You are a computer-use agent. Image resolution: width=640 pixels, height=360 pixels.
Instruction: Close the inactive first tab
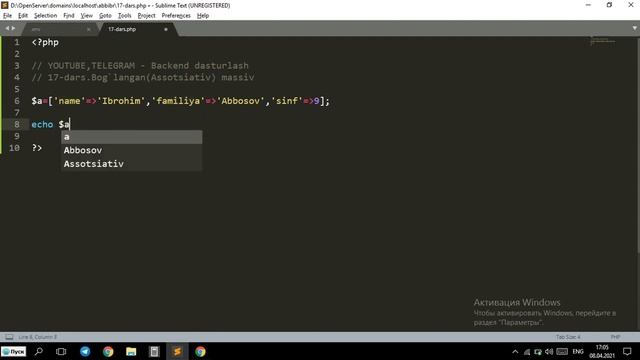click(x=89, y=29)
